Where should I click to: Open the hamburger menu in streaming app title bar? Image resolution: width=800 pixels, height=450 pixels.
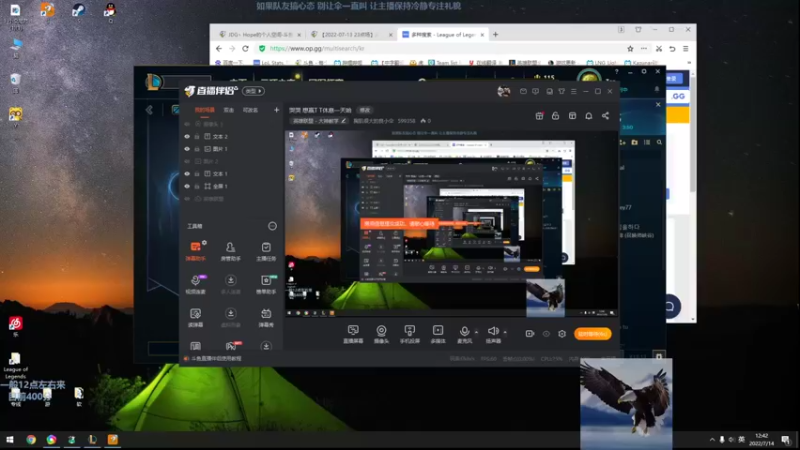pos(573,91)
